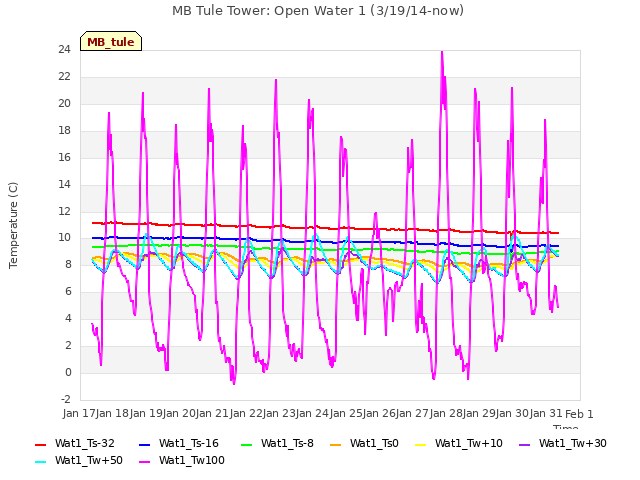Select the Wat1_Ts0 legend label
This screenshot has height=480, width=640.
[x=374, y=443]
